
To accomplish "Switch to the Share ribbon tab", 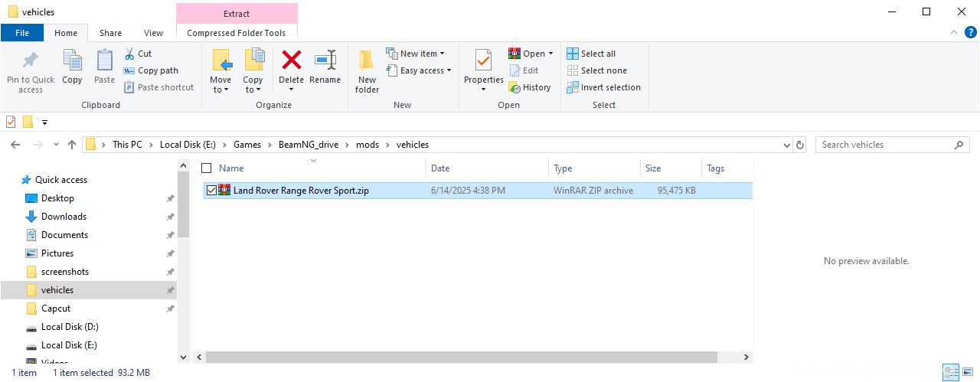I will coord(110,33).
